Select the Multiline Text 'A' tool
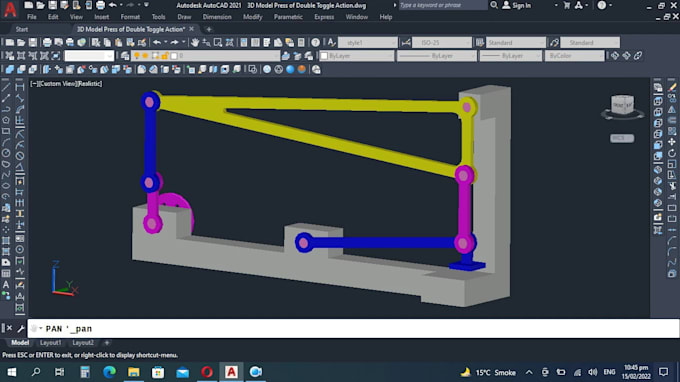 tap(6, 285)
